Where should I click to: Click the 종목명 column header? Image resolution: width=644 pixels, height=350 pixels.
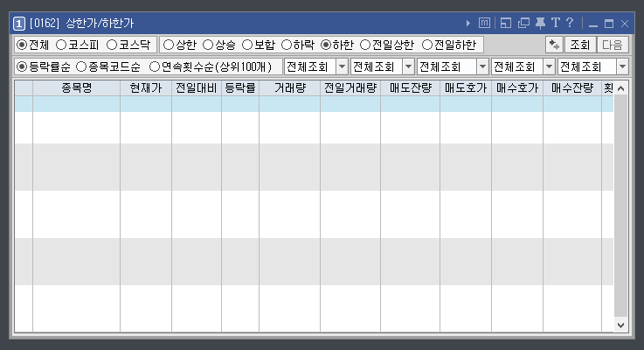[x=76, y=88]
